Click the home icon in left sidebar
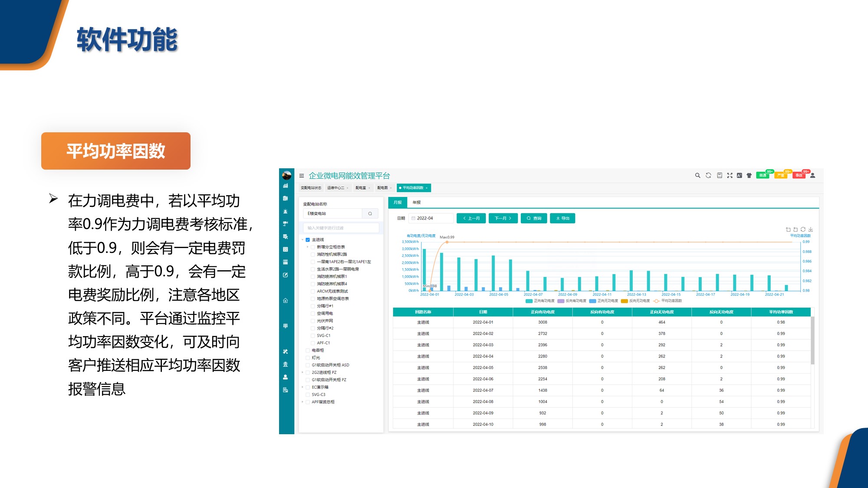The width and height of the screenshot is (868, 488). [x=285, y=300]
